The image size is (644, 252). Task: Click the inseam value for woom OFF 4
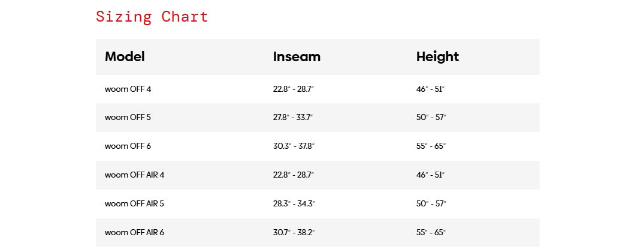point(294,89)
